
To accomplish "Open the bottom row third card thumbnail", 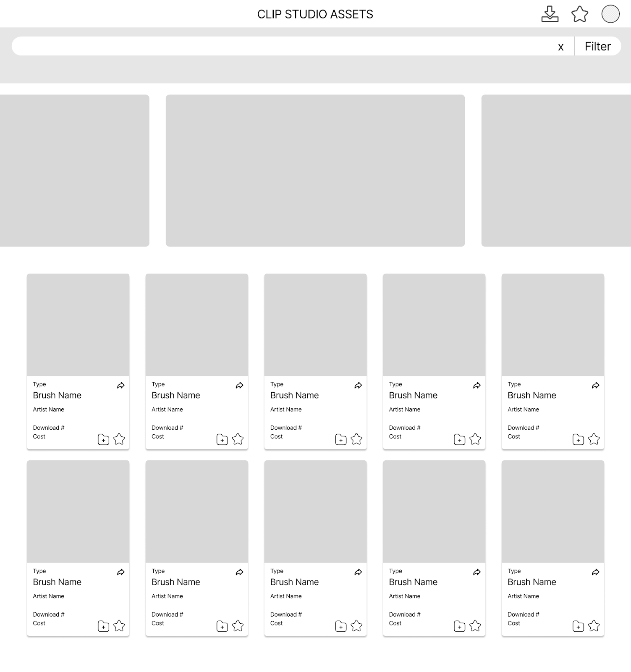I will (x=315, y=512).
